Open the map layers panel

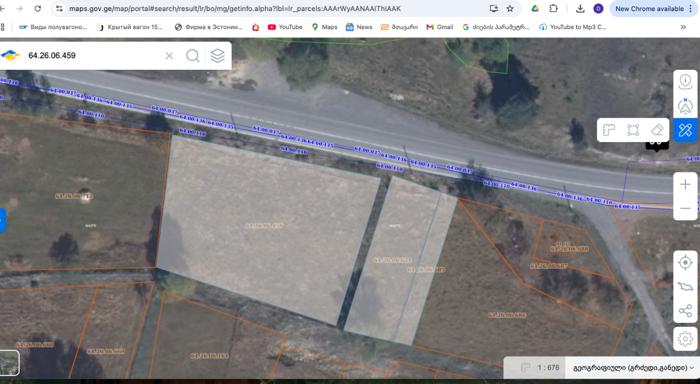[217, 56]
